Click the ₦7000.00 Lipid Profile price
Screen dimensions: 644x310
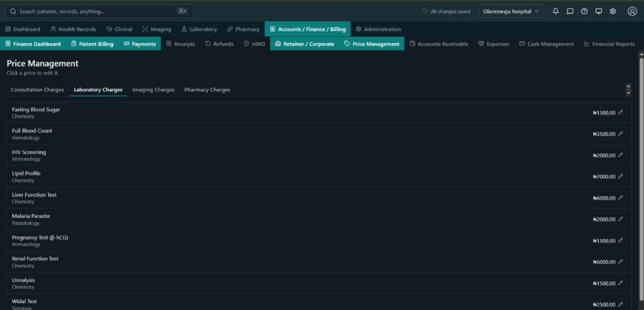pos(604,177)
